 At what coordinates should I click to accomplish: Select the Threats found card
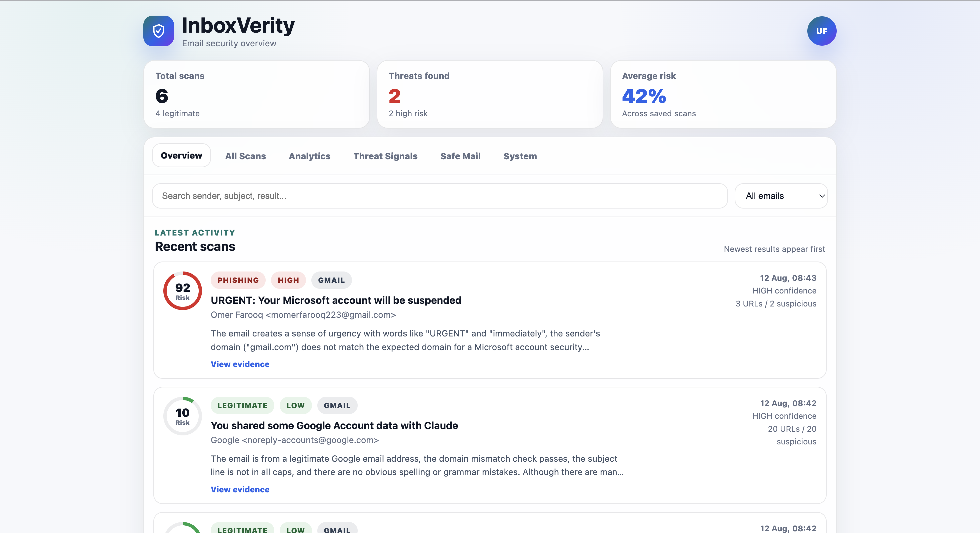(490, 94)
